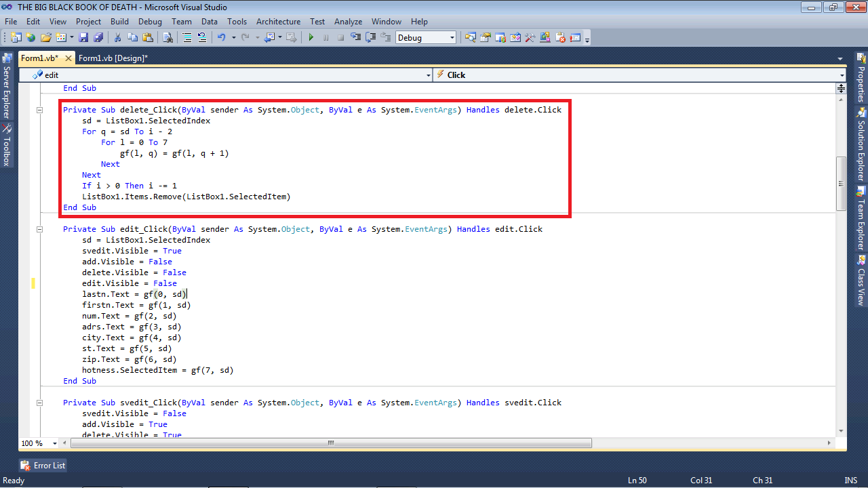868x488 pixels.
Task: Click 'Ln 50' in the status bar
Action: [637, 480]
